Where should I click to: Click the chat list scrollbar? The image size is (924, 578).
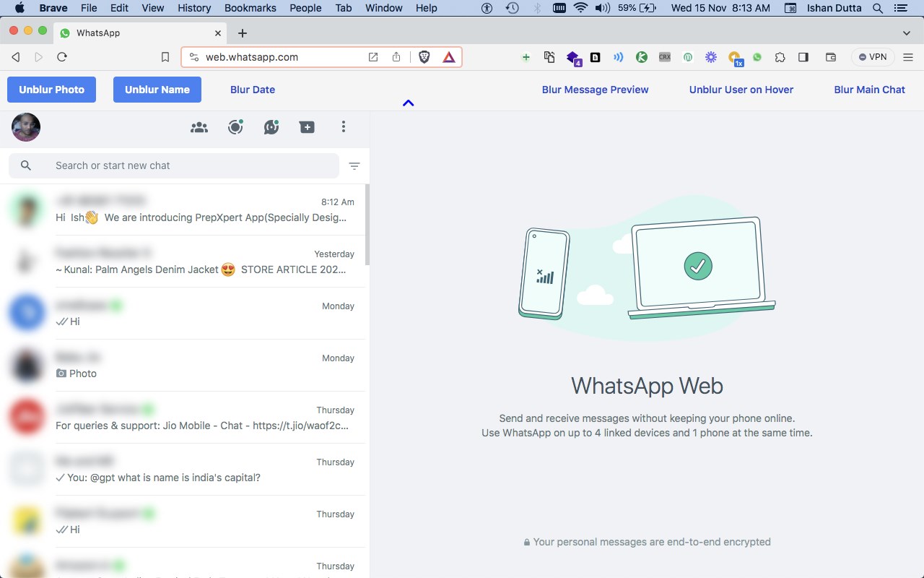(367, 225)
